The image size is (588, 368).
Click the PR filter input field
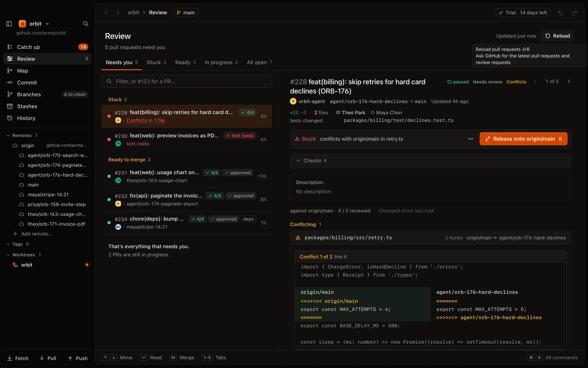(187, 81)
